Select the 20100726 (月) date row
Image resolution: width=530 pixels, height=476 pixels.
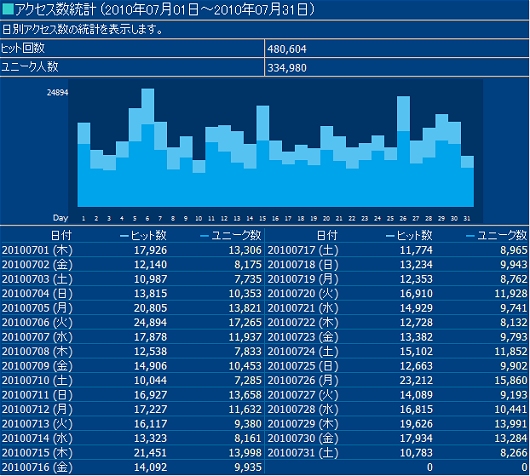coord(397,380)
